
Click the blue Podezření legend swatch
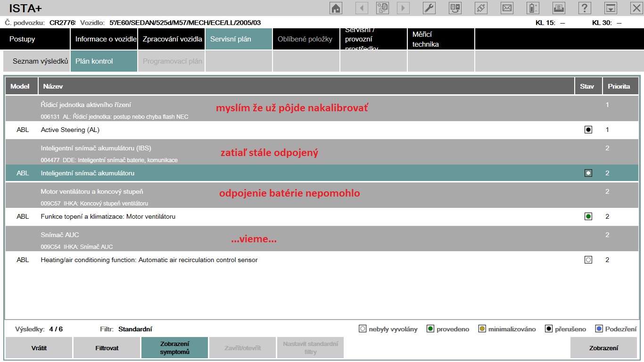click(x=599, y=329)
